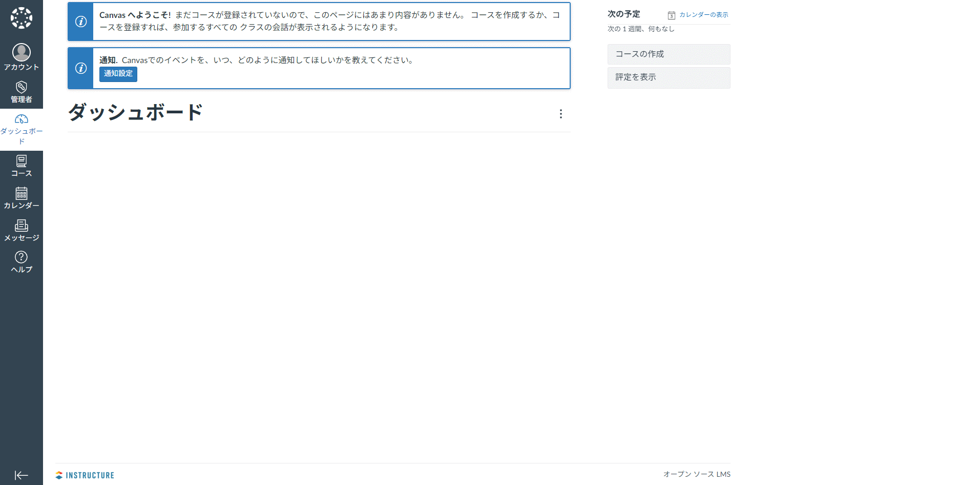
Task: Click the small calendar icon beside 次の予定
Action: pyautogui.click(x=672, y=15)
